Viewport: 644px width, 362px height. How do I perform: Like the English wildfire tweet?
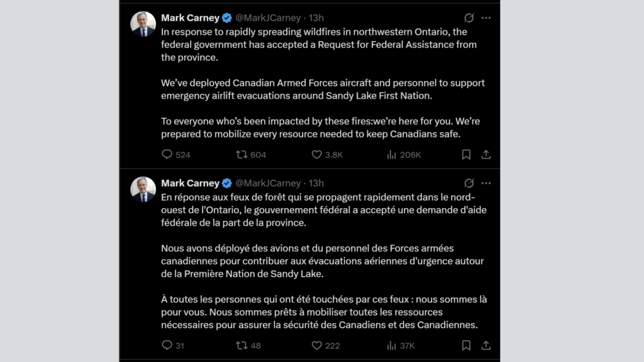coord(318,155)
